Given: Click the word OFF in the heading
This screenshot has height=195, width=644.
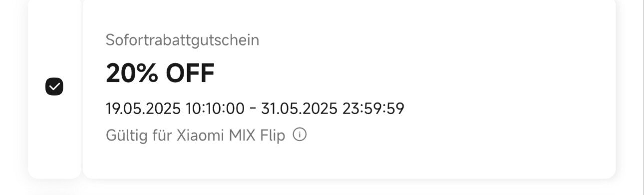Looking at the screenshot, I should [x=190, y=73].
